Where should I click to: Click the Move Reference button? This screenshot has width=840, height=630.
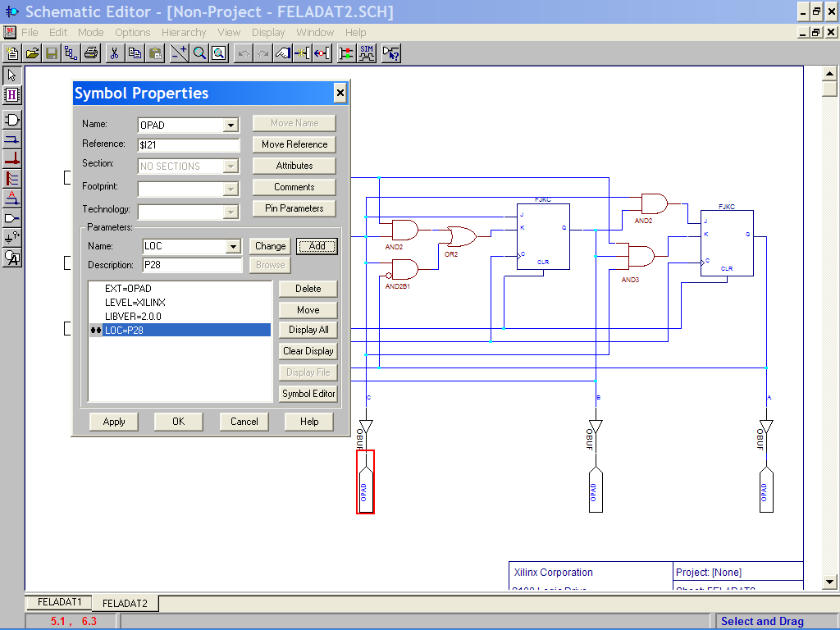click(x=294, y=144)
